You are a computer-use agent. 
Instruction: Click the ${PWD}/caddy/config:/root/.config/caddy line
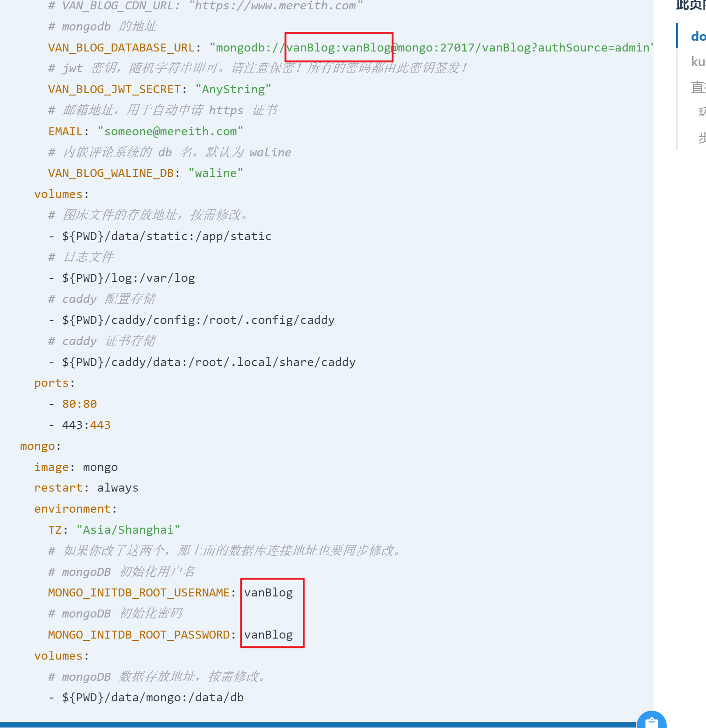tap(191, 320)
